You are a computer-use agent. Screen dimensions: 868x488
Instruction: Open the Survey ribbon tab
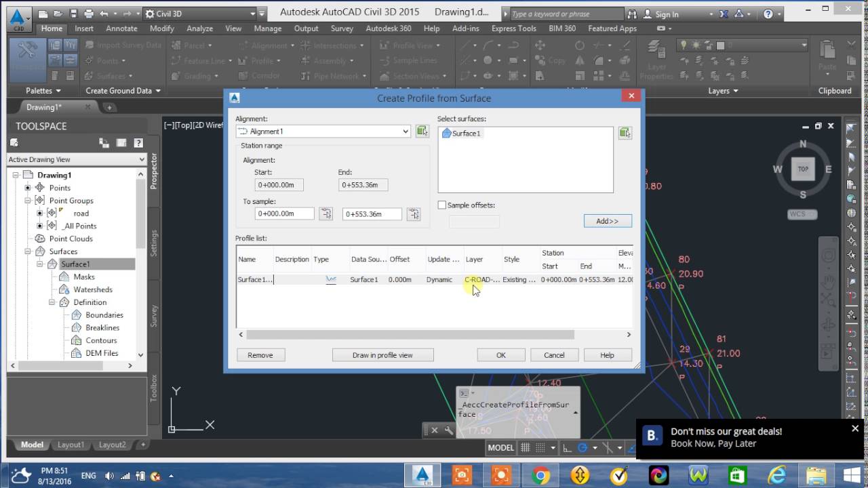click(x=342, y=28)
